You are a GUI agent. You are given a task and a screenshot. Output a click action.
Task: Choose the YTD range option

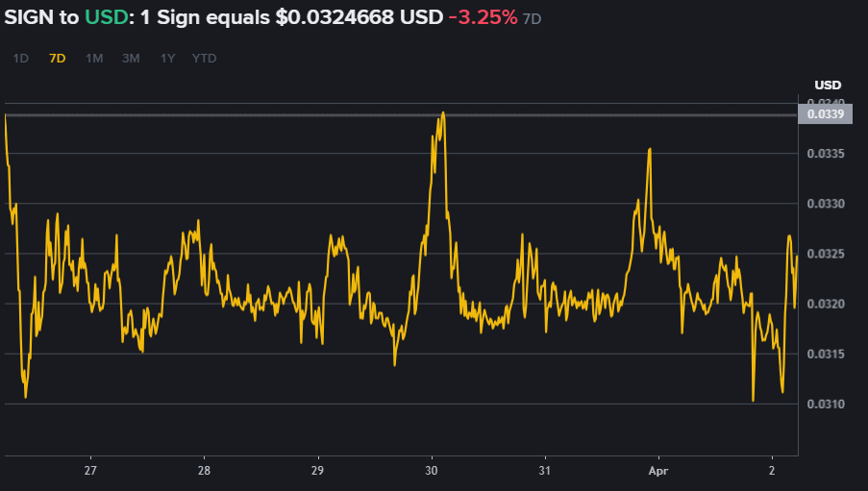[204, 58]
